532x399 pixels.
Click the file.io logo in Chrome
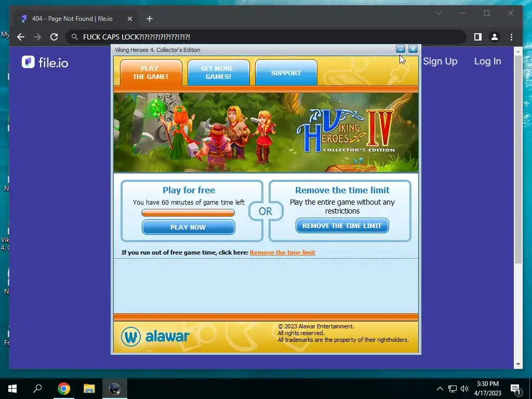45,62
